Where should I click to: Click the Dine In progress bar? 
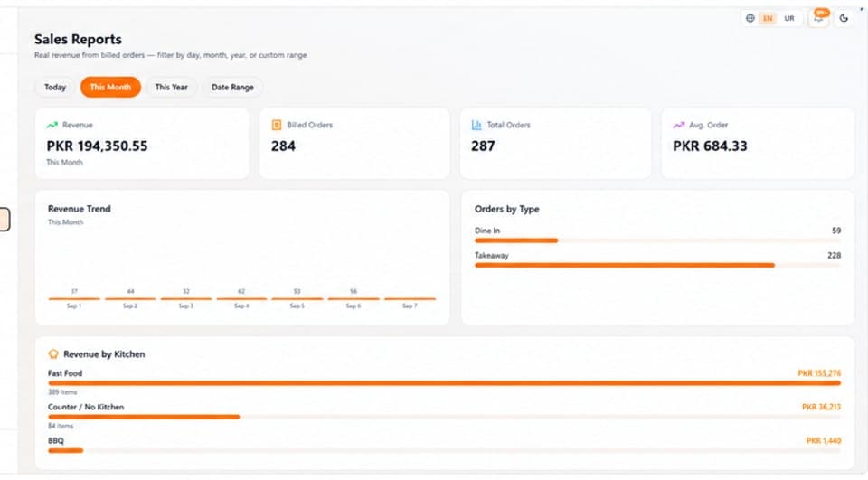[x=657, y=240]
